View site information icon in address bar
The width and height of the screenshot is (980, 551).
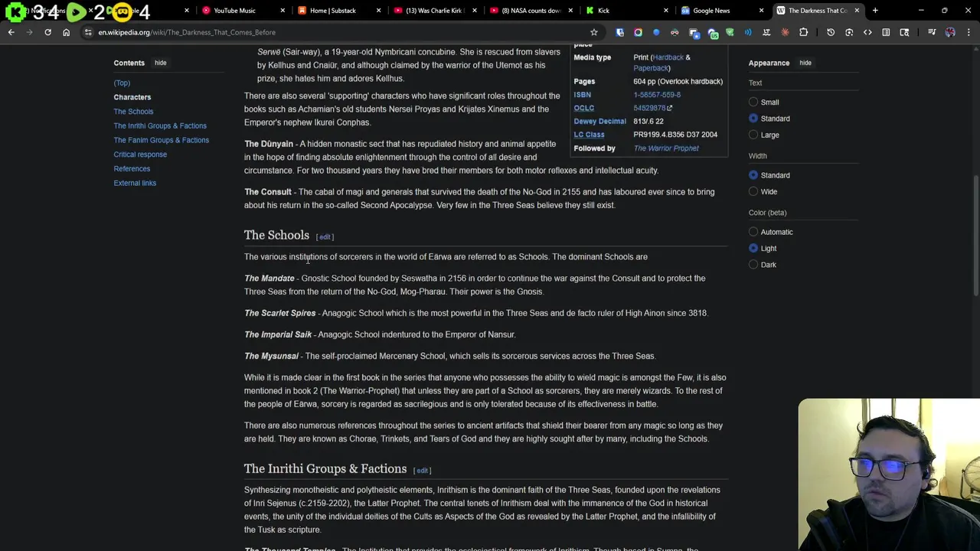tap(88, 32)
